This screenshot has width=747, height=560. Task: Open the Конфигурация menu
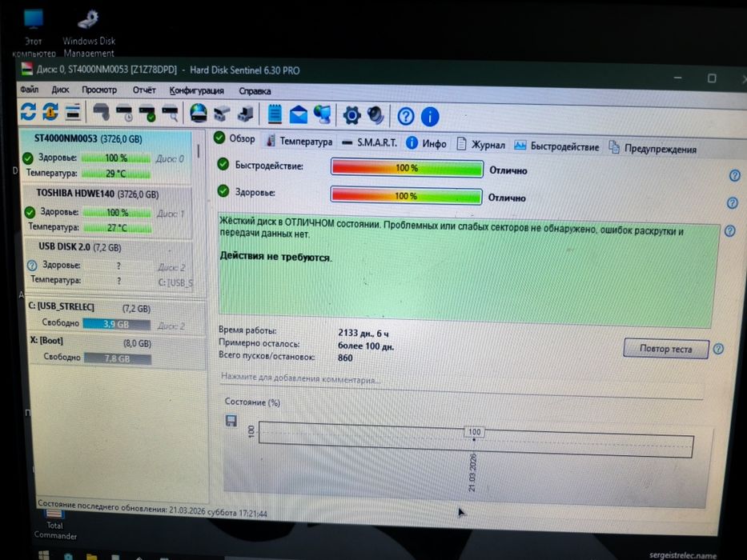tap(196, 90)
